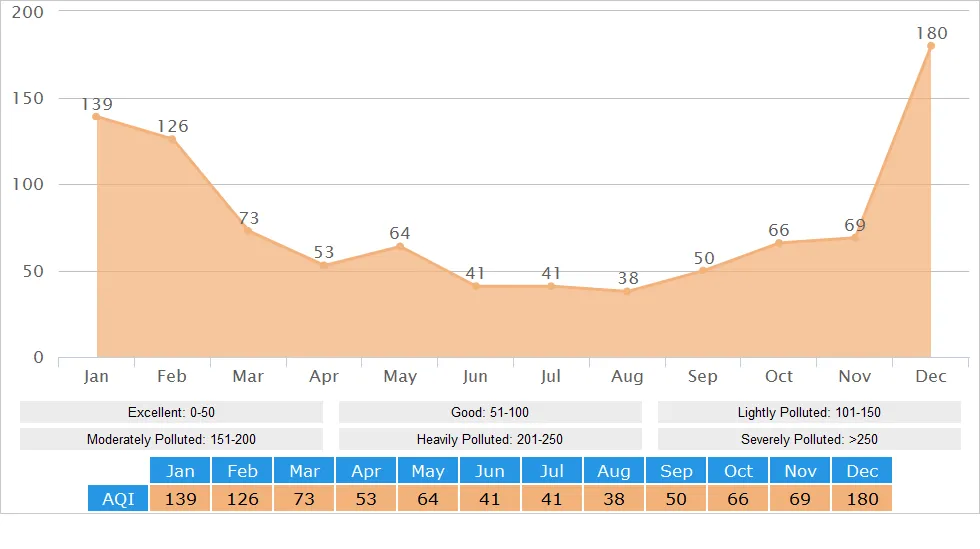The image size is (980, 549).
Task: Click the Severely Polluted: >250 legend
Action: tap(808, 439)
